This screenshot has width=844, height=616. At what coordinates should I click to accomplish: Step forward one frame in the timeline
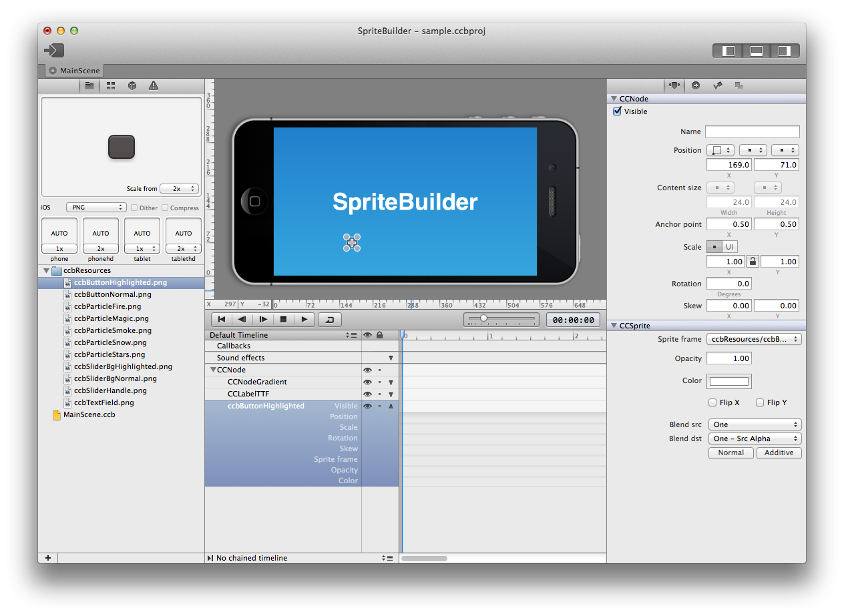[263, 320]
